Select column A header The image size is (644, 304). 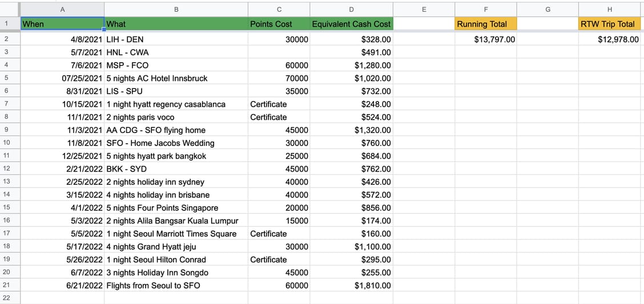coord(62,9)
